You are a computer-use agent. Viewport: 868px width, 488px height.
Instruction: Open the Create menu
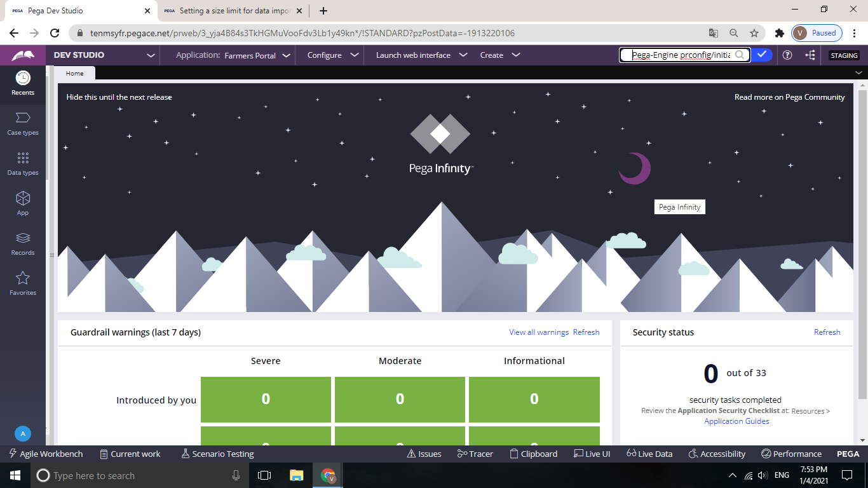(x=500, y=55)
